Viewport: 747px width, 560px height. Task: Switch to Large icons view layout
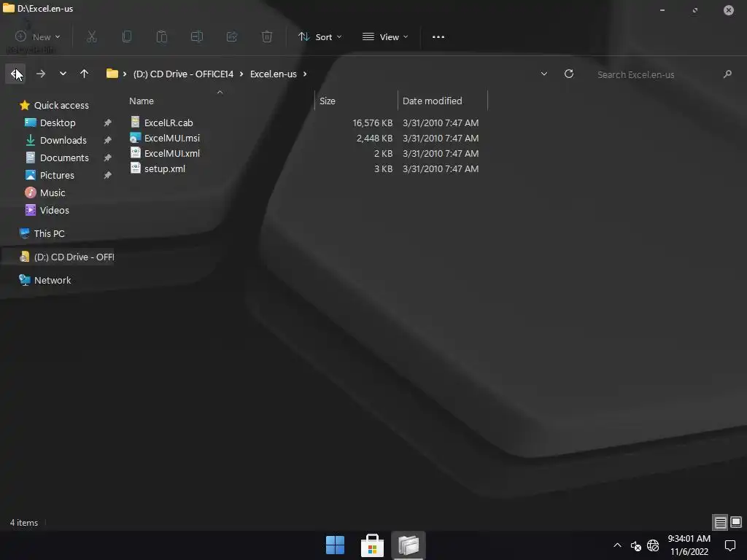pyautogui.click(x=736, y=522)
